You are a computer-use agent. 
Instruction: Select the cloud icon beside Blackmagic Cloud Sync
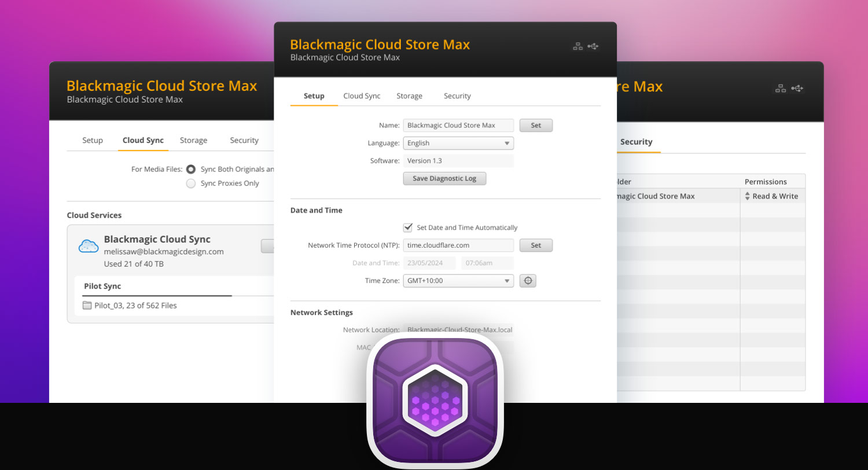(88, 245)
